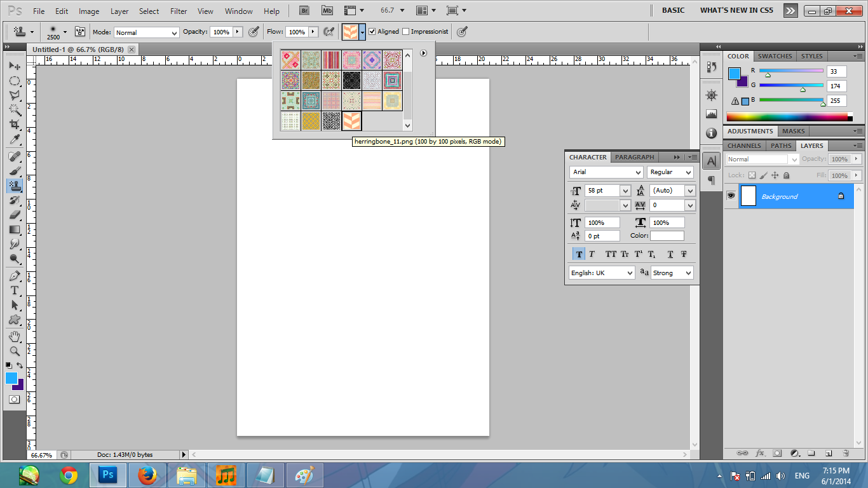
Task: Pick the herringbone pattern thumbnail
Action: point(351,121)
